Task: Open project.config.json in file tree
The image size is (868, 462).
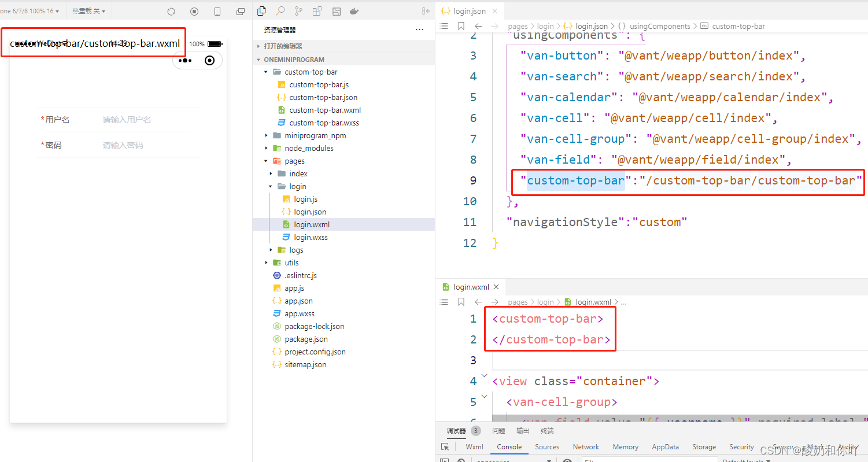Action: pyautogui.click(x=315, y=352)
